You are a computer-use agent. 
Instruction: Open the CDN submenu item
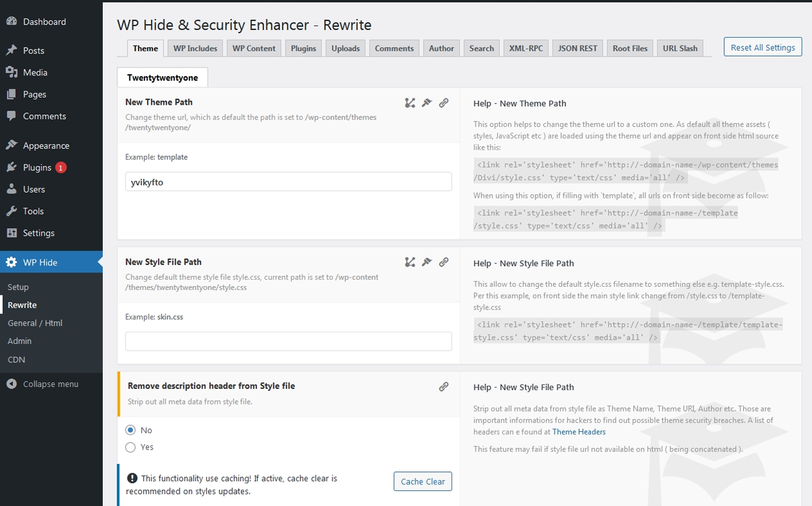pyautogui.click(x=16, y=360)
